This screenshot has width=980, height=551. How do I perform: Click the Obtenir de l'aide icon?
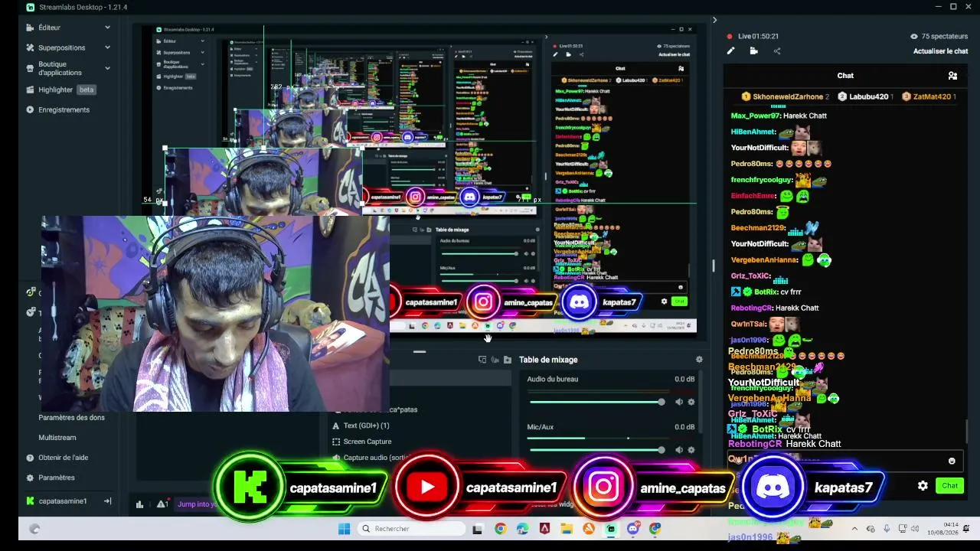[x=30, y=458]
